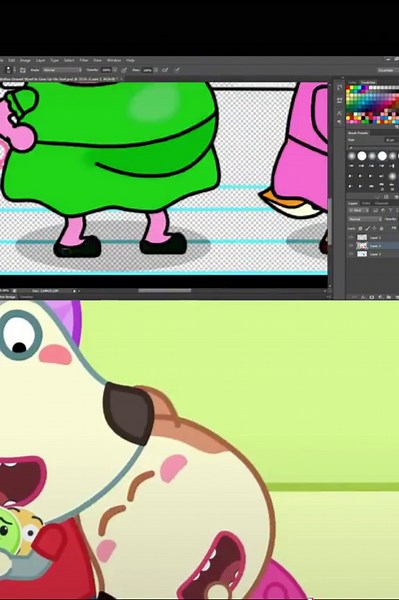The width and height of the screenshot is (399, 600).
Task: Toggle lock transparent pixels
Action: tap(360, 228)
